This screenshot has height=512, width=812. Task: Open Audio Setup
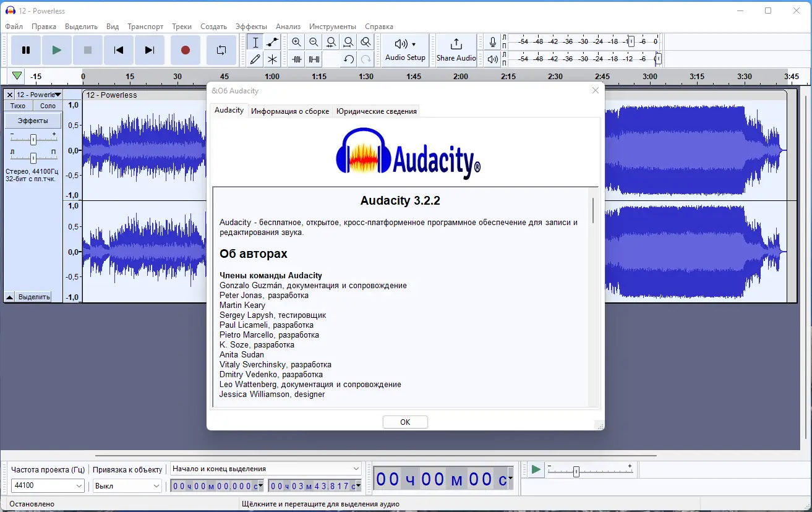point(405,50)
